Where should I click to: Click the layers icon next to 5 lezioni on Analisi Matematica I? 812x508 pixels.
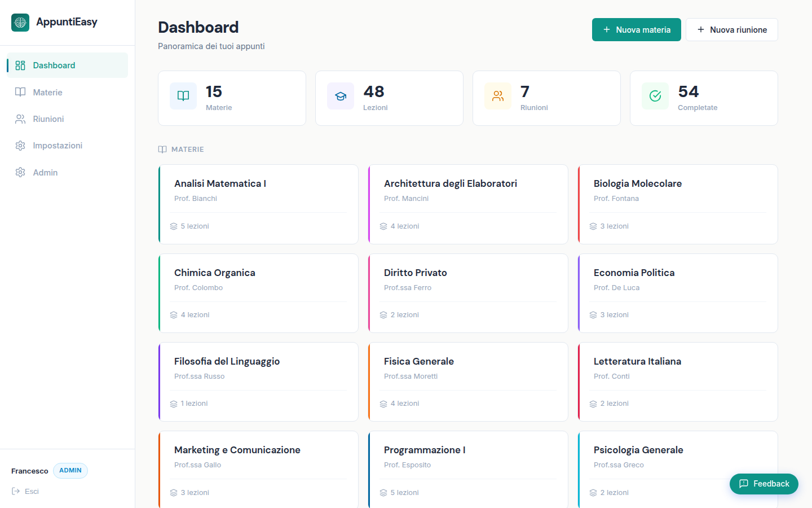pyautogui.click(x=173, y=226)
